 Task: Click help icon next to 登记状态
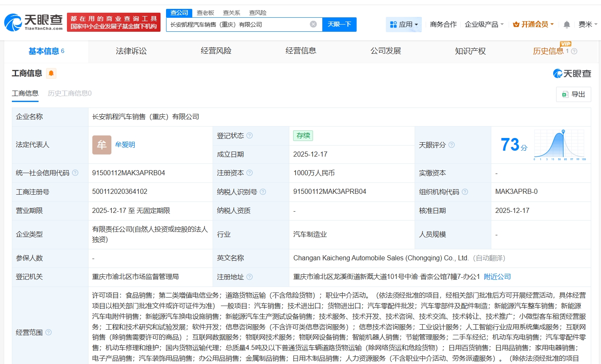coord(249,135)
